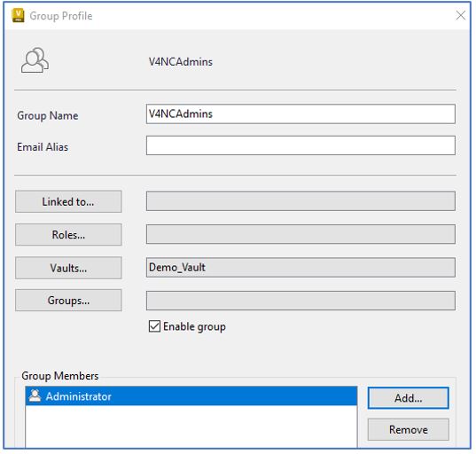Open the Vaults... selection

(x=68, y=268)
